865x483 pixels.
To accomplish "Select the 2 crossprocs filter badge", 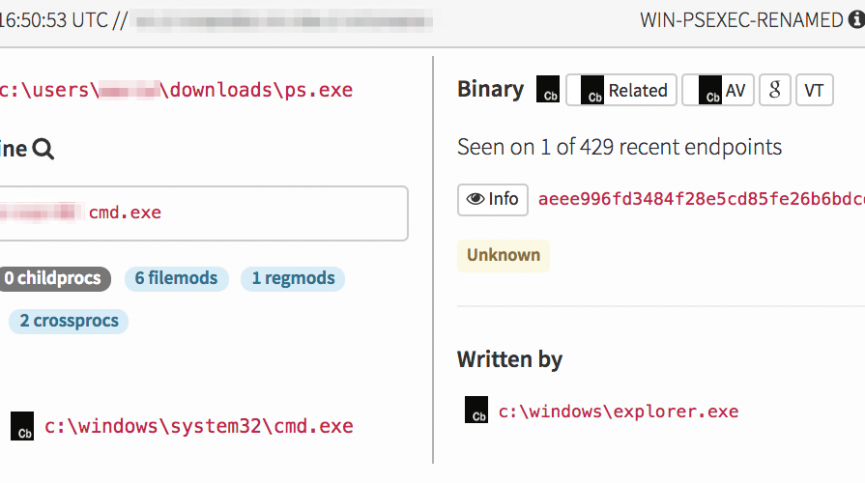I will click(x=68, y=321).
